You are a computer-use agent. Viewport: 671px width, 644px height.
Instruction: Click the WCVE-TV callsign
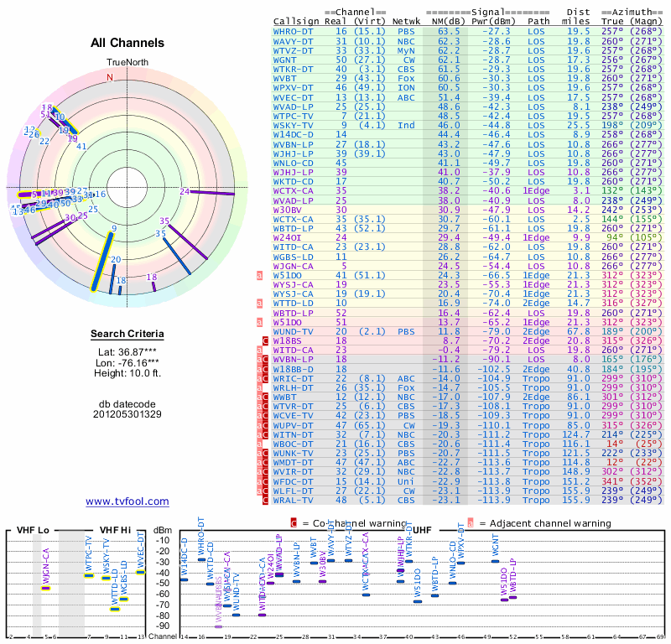coord(293,416)
